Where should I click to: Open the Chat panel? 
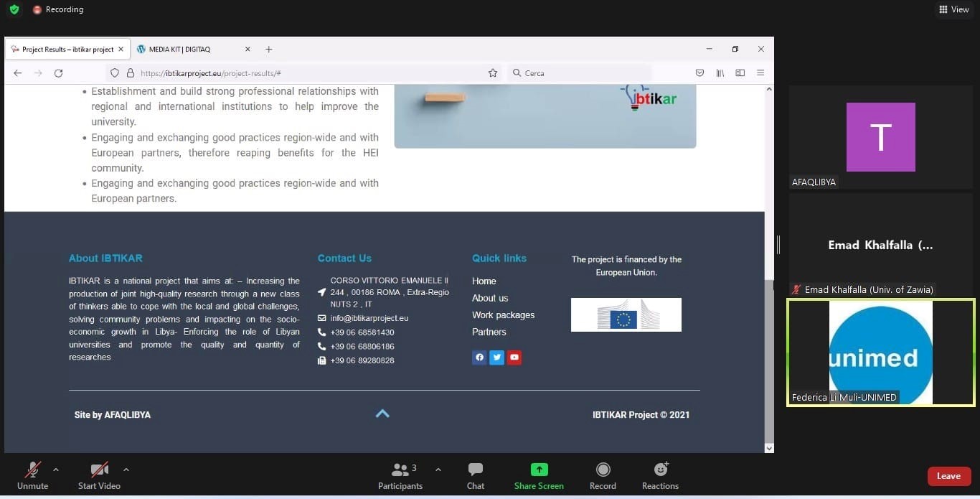coord(476,477)
